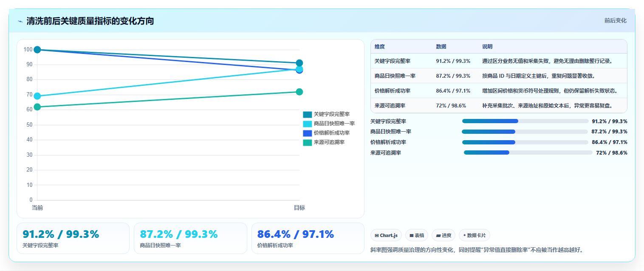Click the 说明 table column header
This screenshot has width=644, height=271.
553,47
